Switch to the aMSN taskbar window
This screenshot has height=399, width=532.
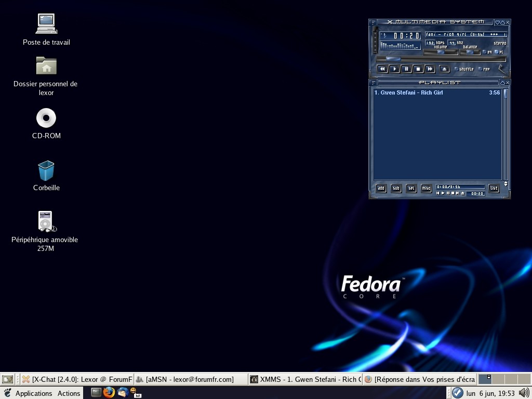coord(191,379)
